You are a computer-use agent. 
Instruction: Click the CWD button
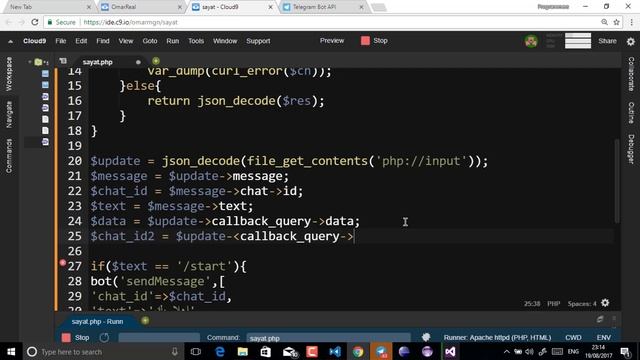coord(573,338)
